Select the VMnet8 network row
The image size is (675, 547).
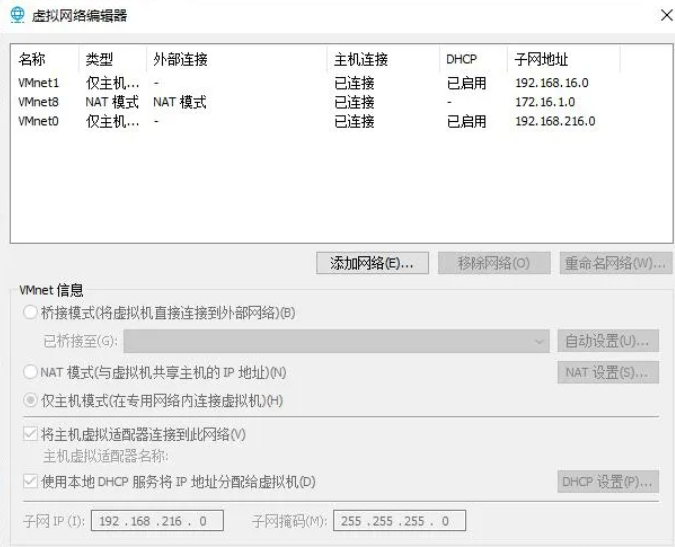click(341, 102)
